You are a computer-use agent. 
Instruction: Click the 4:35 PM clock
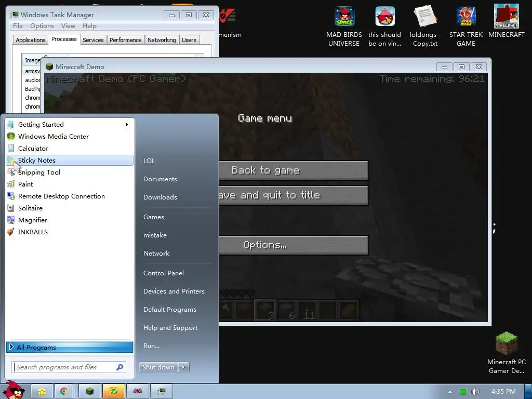503,392
